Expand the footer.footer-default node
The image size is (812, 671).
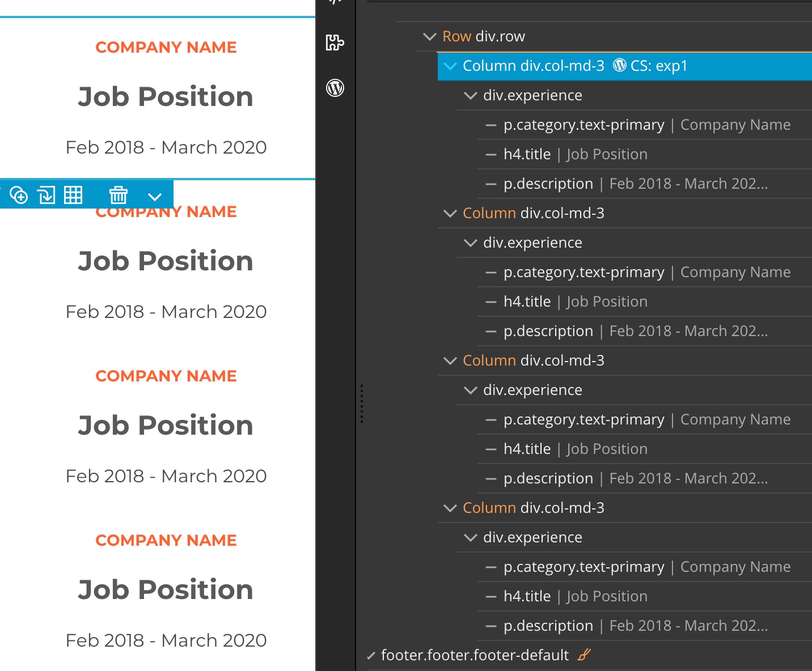(371, 656)
